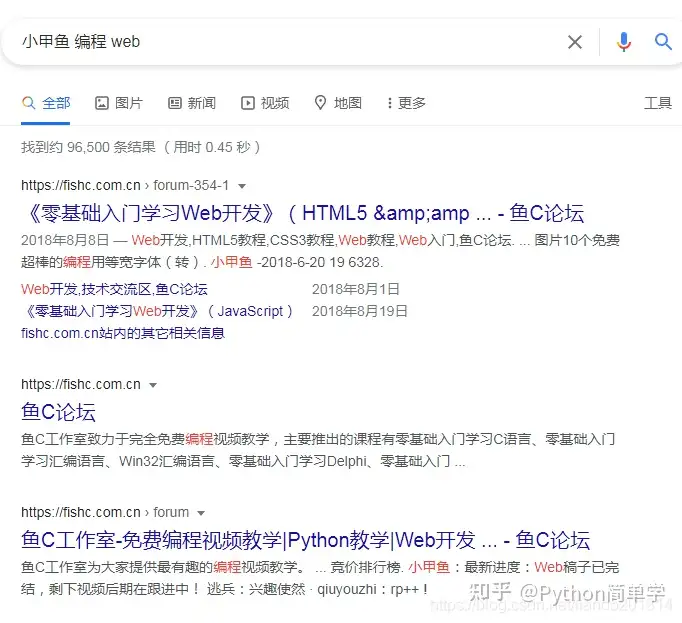The width and height of the screenshot is (682, 623).
Task: Expand arrow next to https://fishc.com.cn URL
Action: pyautogui.click(x=153, y=385)
